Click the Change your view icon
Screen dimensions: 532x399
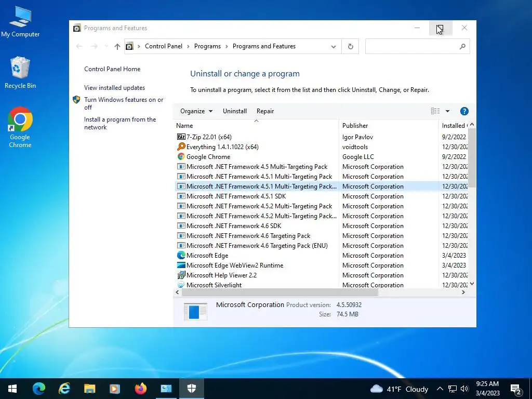point(435,111)
